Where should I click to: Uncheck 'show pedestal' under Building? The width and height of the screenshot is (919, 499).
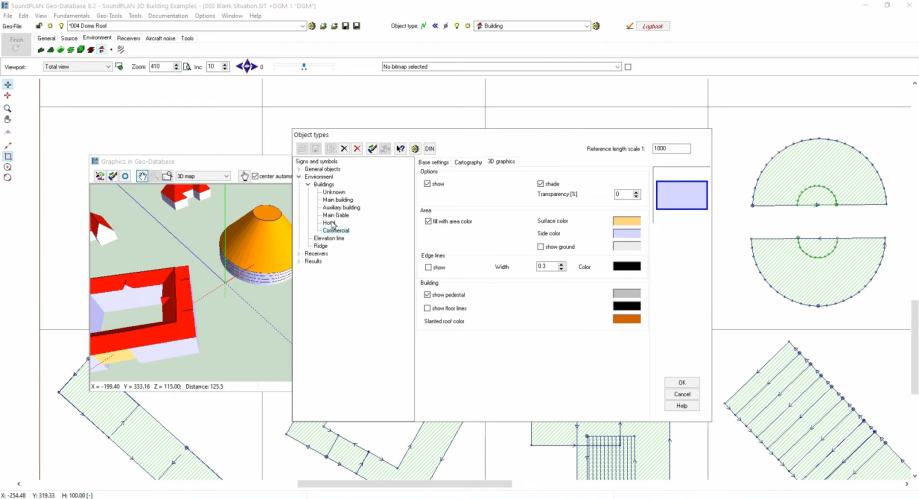coord(428,295)
